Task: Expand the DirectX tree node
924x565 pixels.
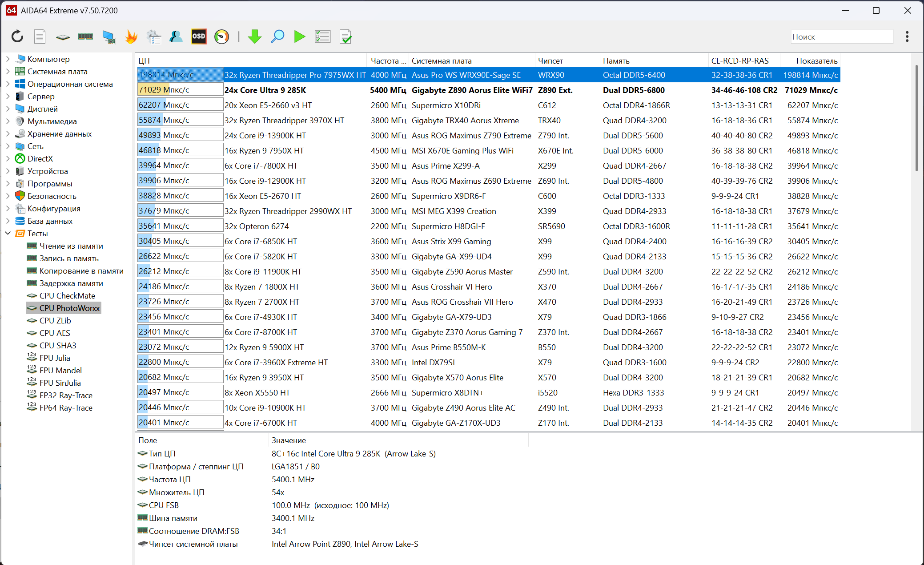Action: coord(8,158)
